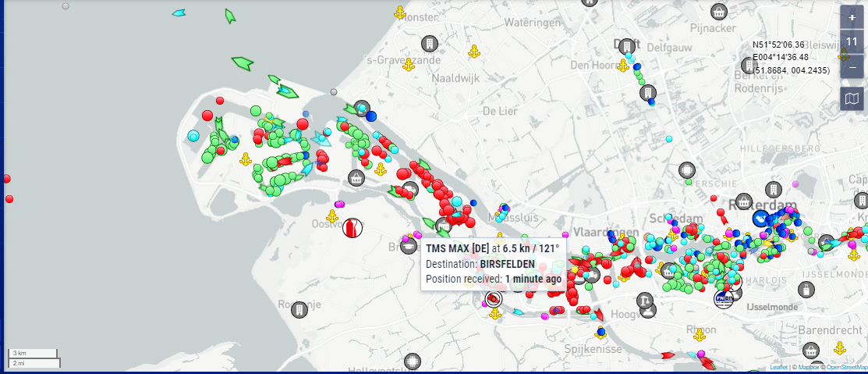Select the circled red vessel below tooltip
Screen dimensions: 868x374
493,299
